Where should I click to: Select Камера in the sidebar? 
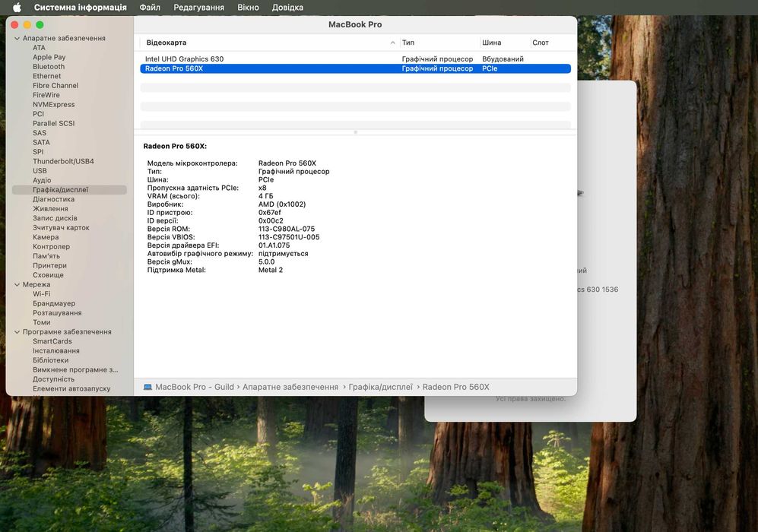coord(46,237)
